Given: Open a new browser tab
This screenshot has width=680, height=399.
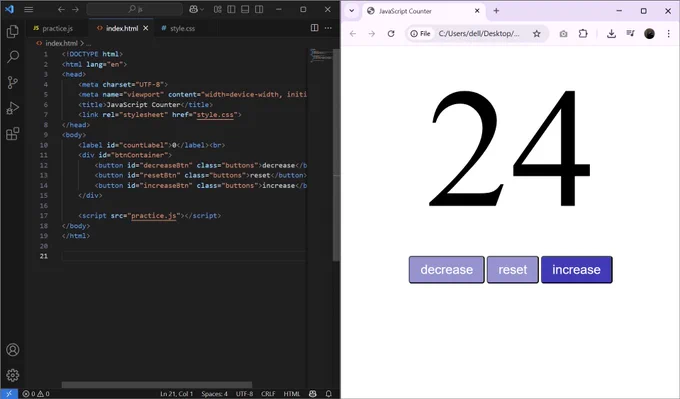Looking at the screenshot, I should point(496,11).
